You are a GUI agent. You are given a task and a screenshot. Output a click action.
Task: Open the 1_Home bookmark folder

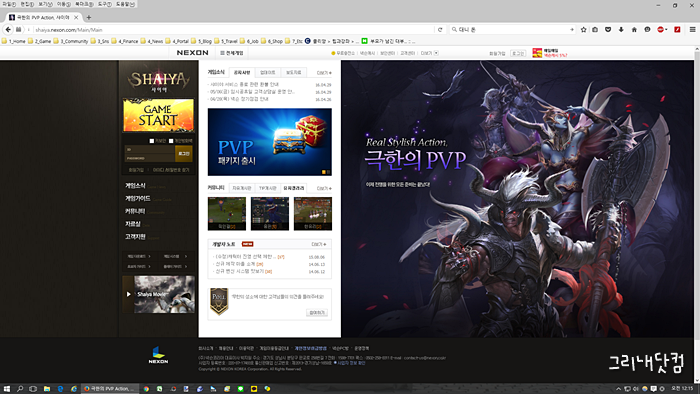14,41
